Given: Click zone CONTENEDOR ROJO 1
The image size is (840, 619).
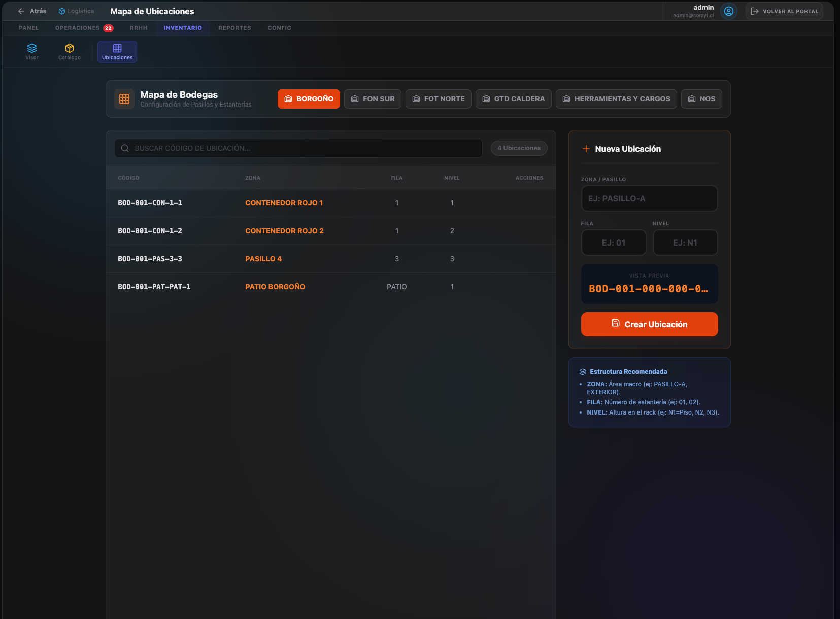Looking at the screenshot, I should pos(284,203).
